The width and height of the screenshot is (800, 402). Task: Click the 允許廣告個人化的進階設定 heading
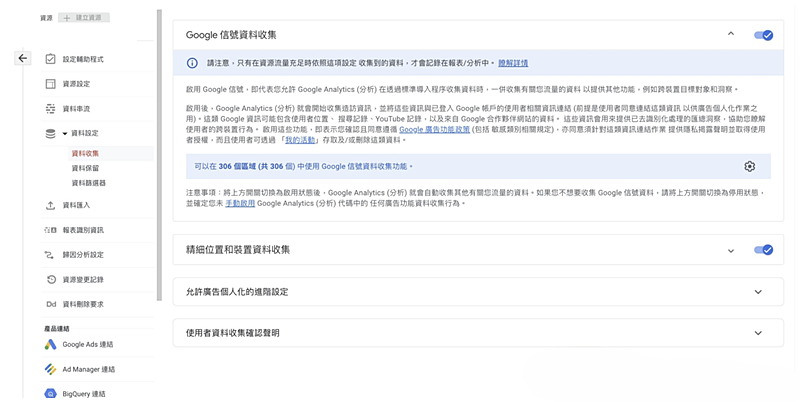tap(237, 292)
